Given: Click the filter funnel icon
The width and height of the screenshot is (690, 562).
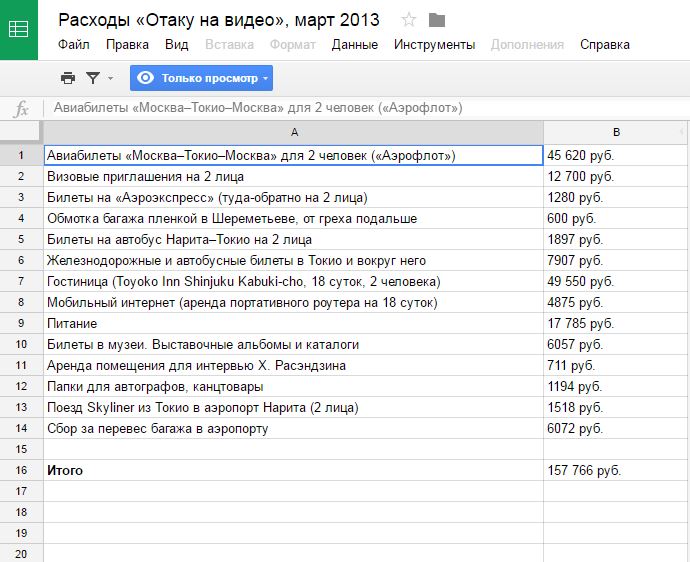Looking at the screenshot, I should pos(93,78).
